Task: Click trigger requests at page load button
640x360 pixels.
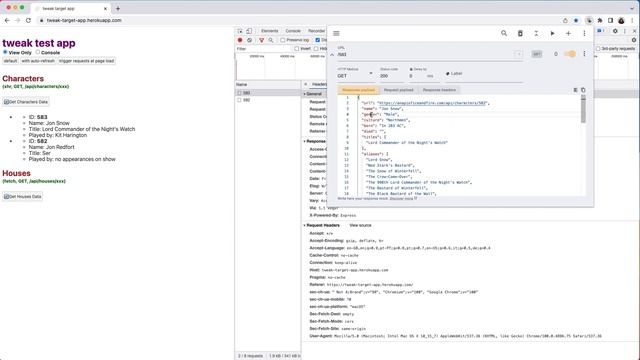Action: pyautogui.click(x=87, y=61)
